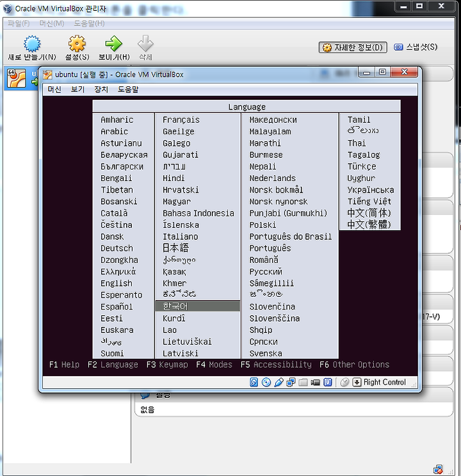Select 中文(繁體) language entry
Image resolution: width=461 pixels, height=476 pixels.
[369, 225]
